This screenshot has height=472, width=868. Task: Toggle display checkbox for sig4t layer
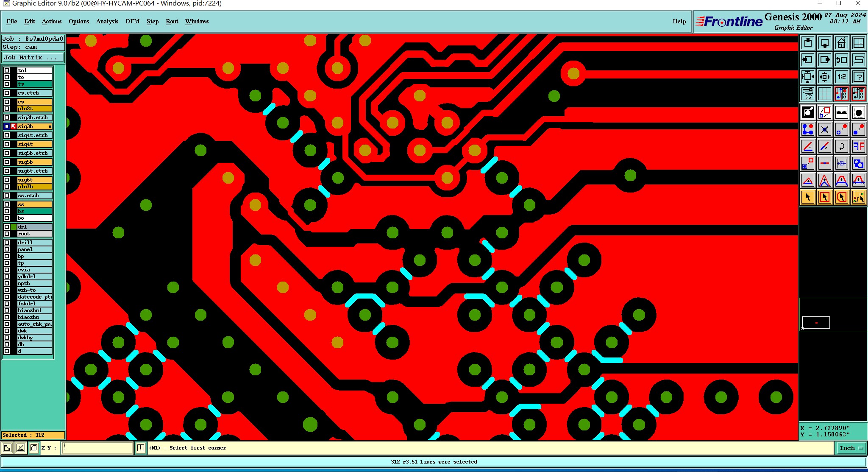pyautogui.click(x=7, y=144)
